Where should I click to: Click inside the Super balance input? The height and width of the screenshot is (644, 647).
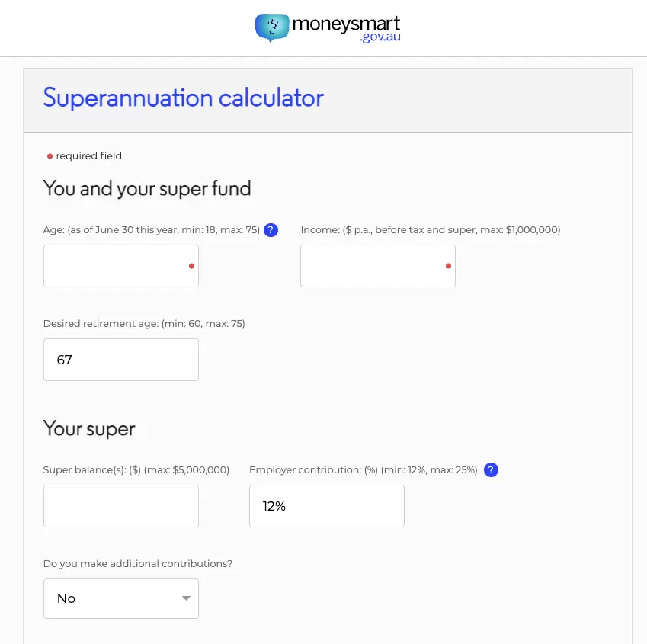(x=120, y=505)
